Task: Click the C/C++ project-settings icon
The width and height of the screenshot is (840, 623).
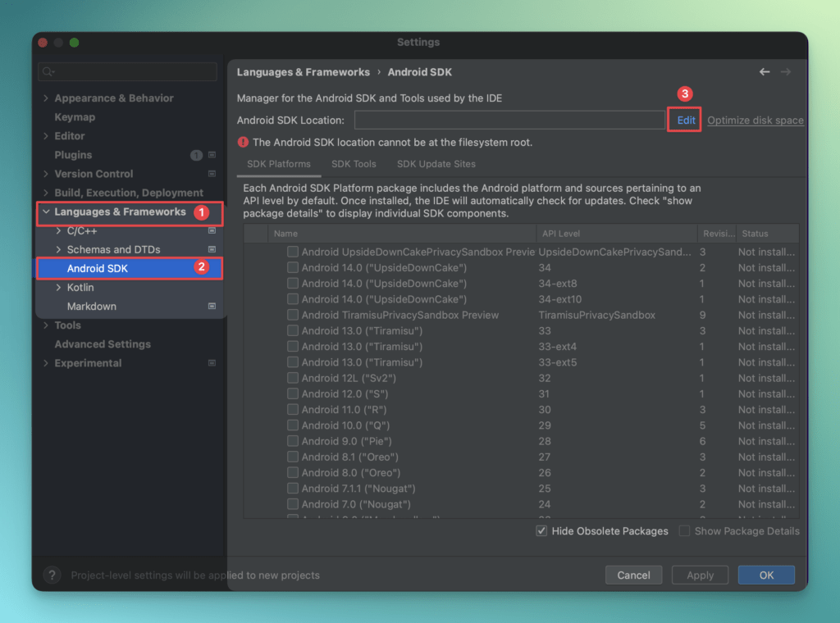Action: coord(212,230)
